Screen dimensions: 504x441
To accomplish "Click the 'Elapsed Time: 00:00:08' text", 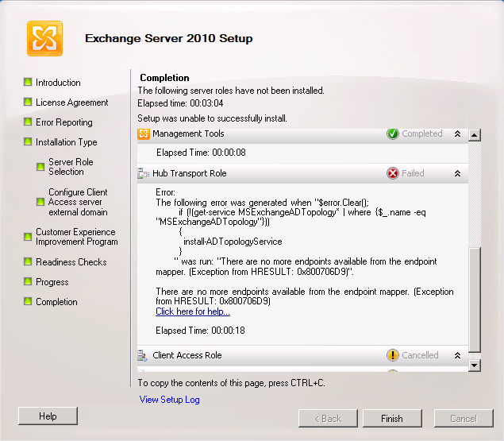I will pyautogui.click(x=202, y=153).
